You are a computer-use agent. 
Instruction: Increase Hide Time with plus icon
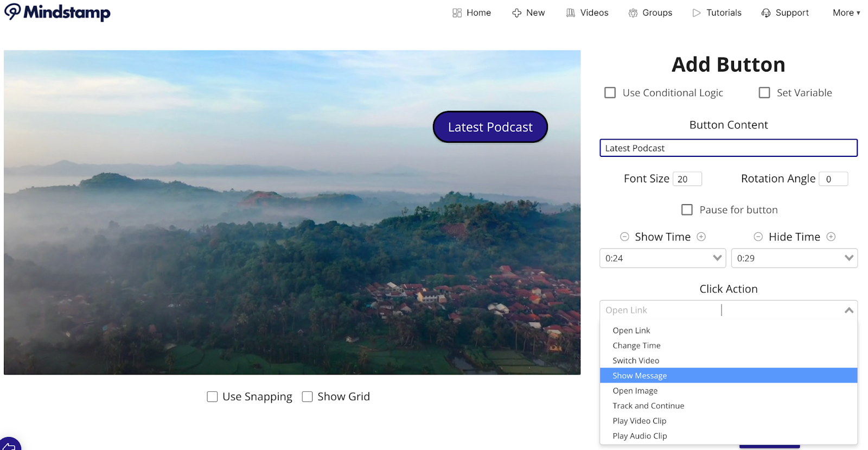point(831,237)
